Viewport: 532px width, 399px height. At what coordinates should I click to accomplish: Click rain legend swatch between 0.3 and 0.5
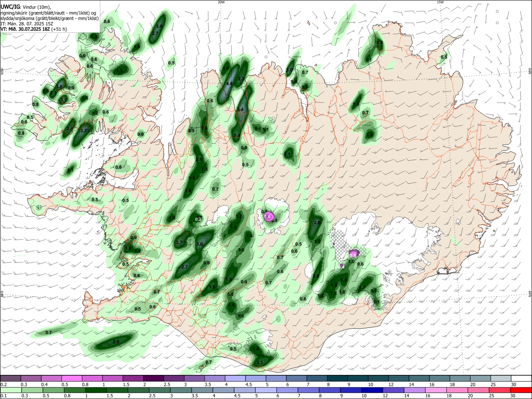click(x=32, y=390)
